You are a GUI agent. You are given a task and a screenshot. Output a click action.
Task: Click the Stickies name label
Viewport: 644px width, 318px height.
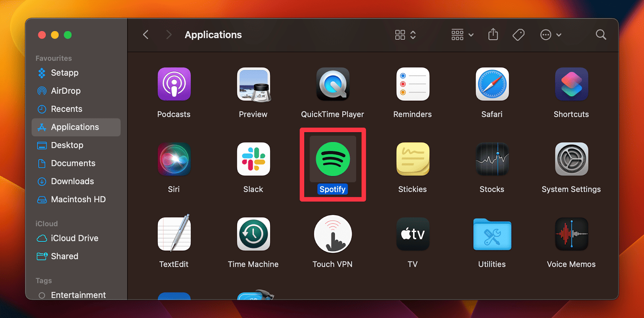click(x=413, y=189)
